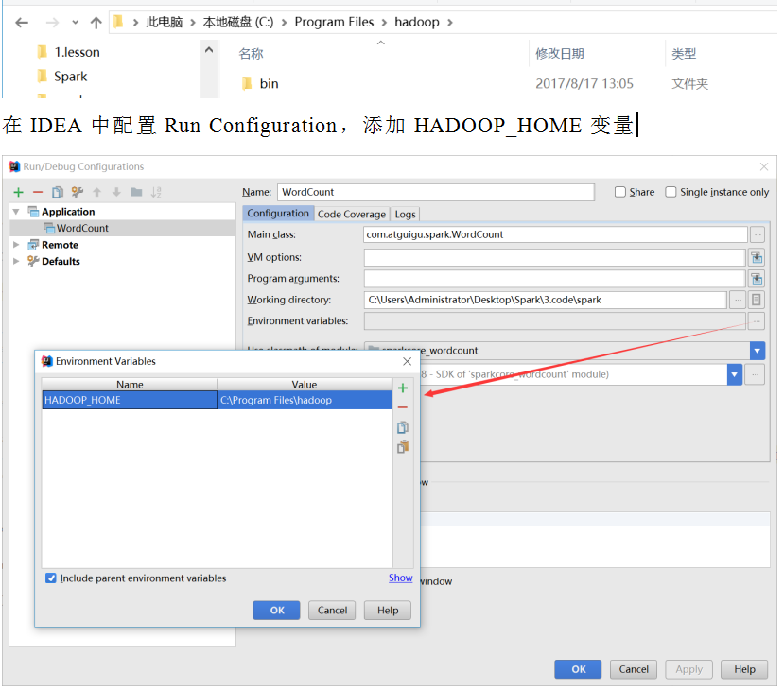Click Cancel in Environment Variables dialog
The image size is (784, 690).
332,611
